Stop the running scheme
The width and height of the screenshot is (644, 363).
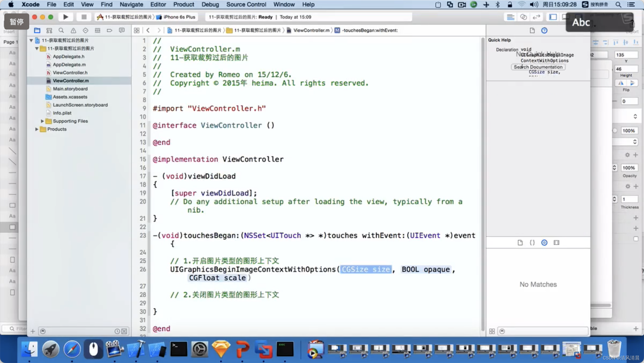pos(84,17)
